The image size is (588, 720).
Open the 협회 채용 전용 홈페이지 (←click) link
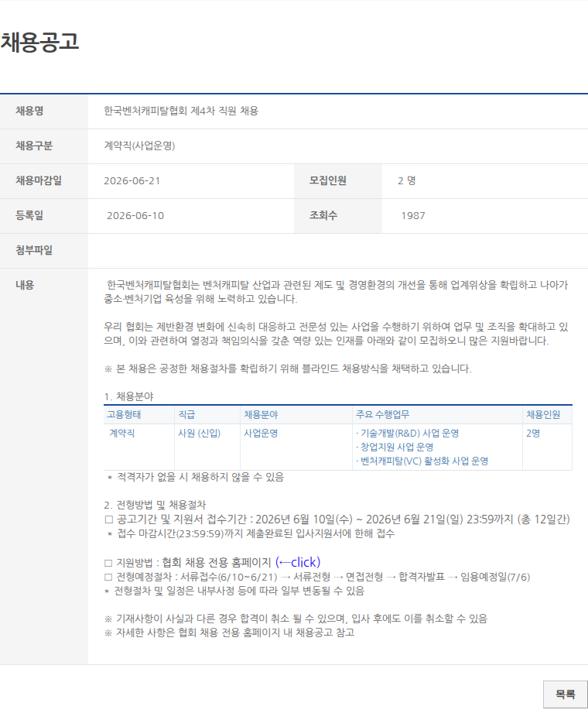(241, 562)
